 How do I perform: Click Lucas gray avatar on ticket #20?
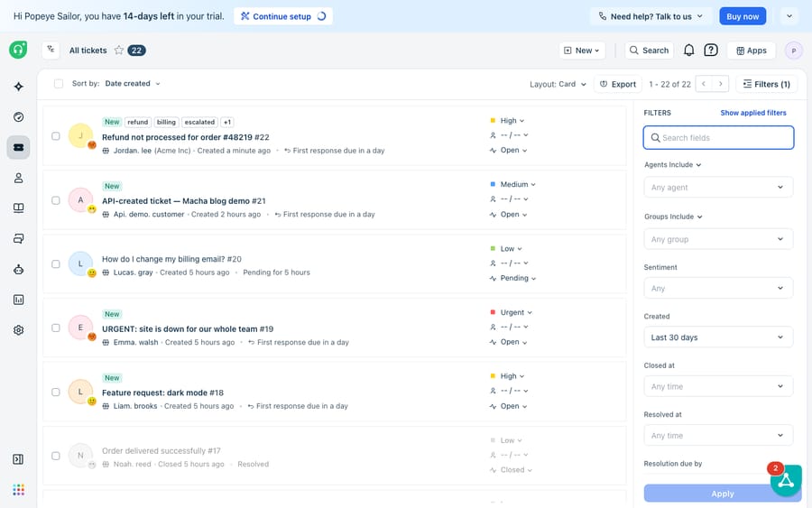(x=81, y=263)
